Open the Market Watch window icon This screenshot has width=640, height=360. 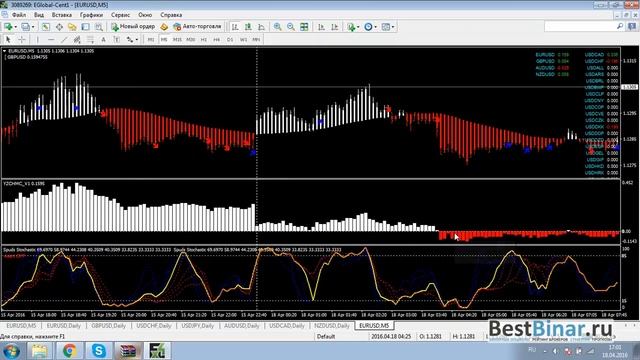pyautogui.click(x=46, y=27)
